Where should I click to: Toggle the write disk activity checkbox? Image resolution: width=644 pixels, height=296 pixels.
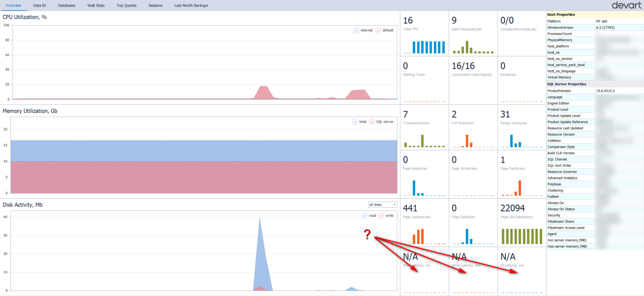click(x=381, y=216)
